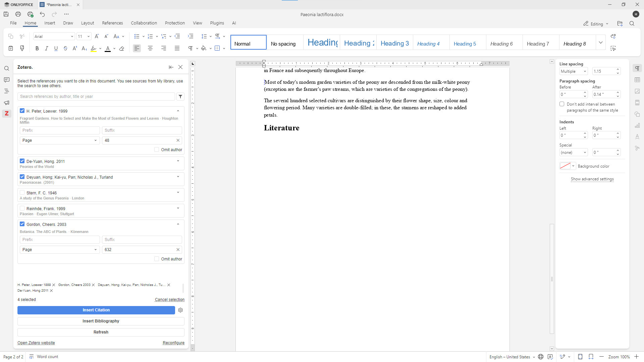Uncheck the Gordon, Cheers 2003 reference

coord(22,224)
